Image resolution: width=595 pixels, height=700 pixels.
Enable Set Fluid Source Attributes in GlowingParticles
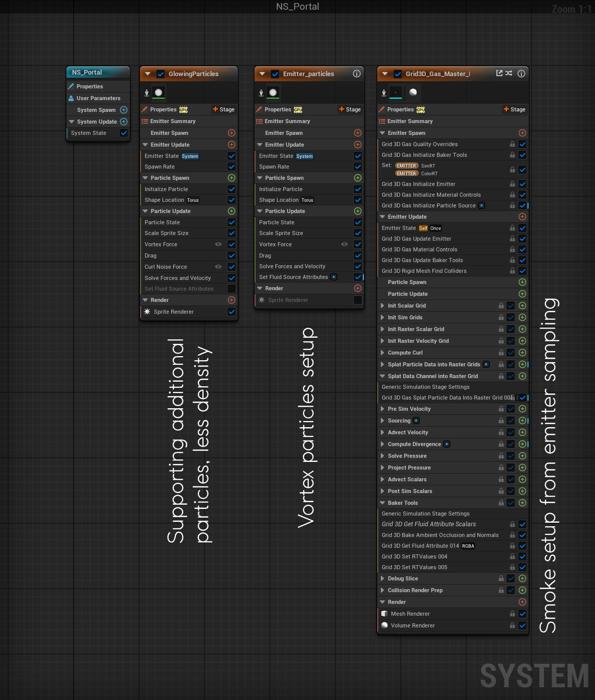232,289
